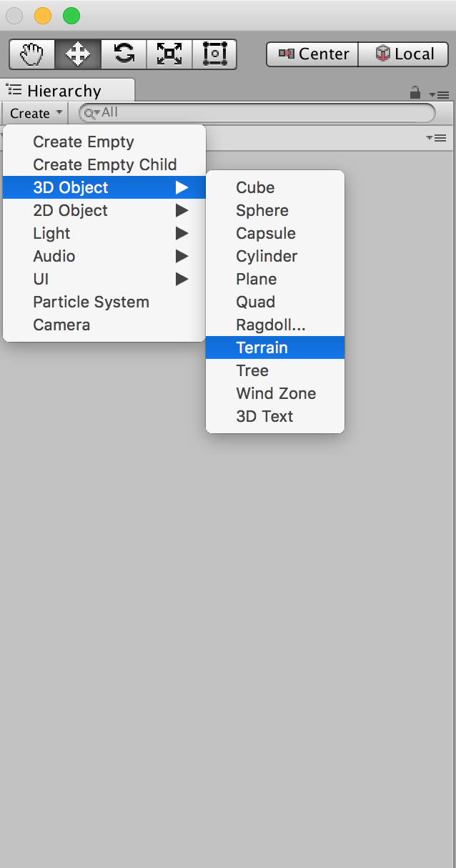Image resolution: width=456 pixels, height=868 pixels.
Task: Select the Rotate tool
Action: point(124,54)
